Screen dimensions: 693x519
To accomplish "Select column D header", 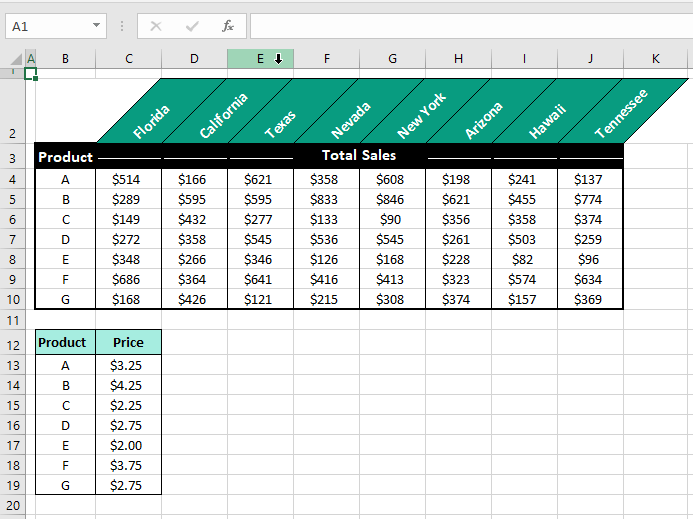I will pyautogui.click(x=194, y=59).
